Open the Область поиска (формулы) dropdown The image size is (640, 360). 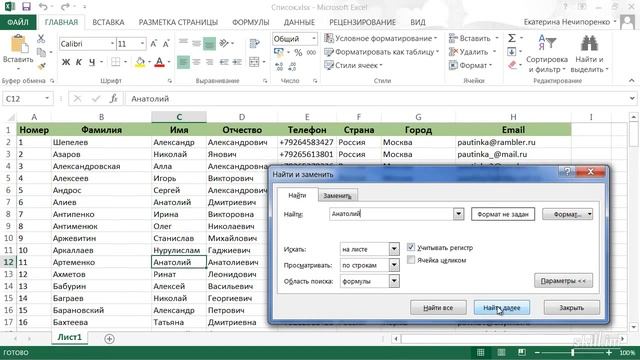click(394, 281)
